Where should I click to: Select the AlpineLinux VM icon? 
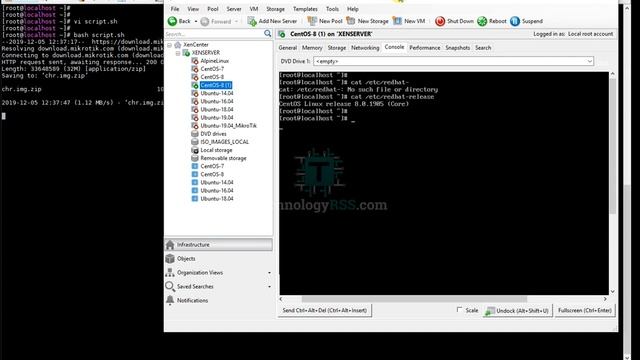pos(195,61)
